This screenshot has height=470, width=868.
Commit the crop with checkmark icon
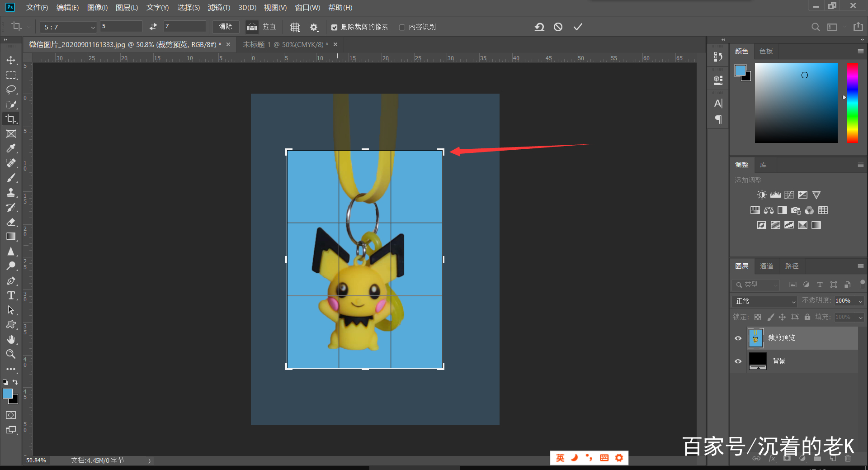point(578,27)
